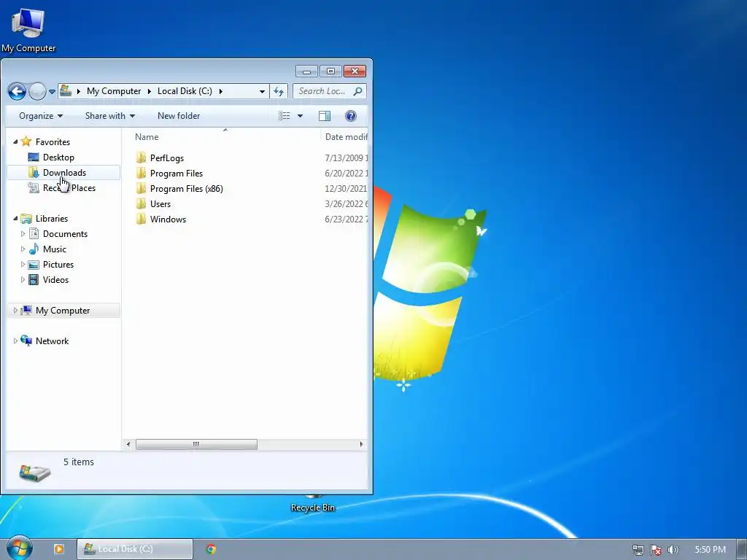Open the Help question mark icon
Viewport: 747px width, 560px height.
click(351, 116)
